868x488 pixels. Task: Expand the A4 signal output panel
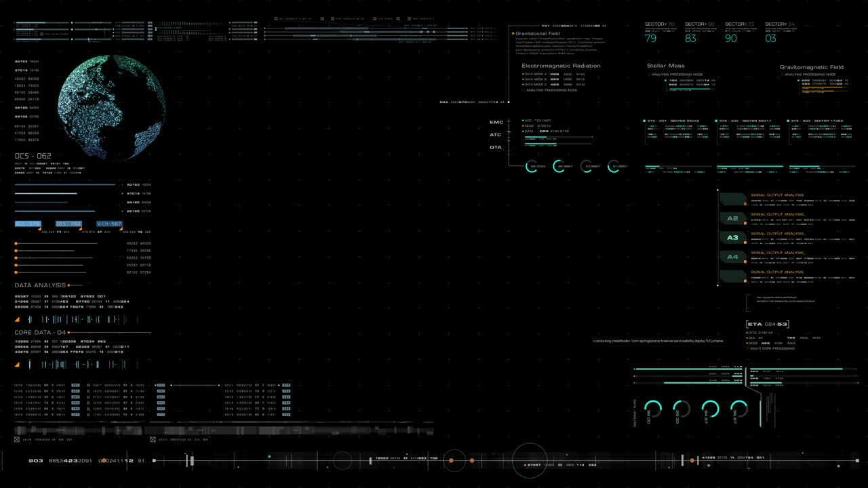click(x=732, y=256)
